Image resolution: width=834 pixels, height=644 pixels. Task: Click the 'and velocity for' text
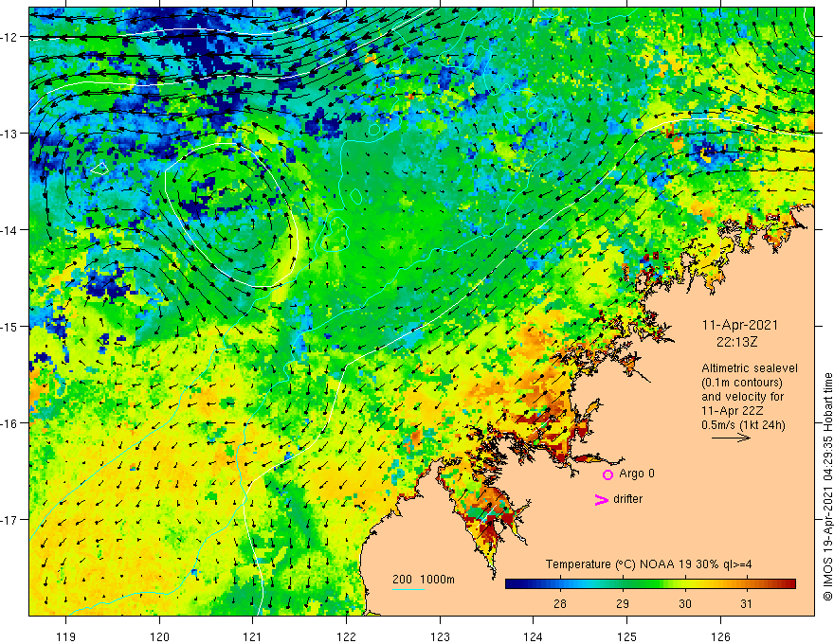(x=742, y=397)
